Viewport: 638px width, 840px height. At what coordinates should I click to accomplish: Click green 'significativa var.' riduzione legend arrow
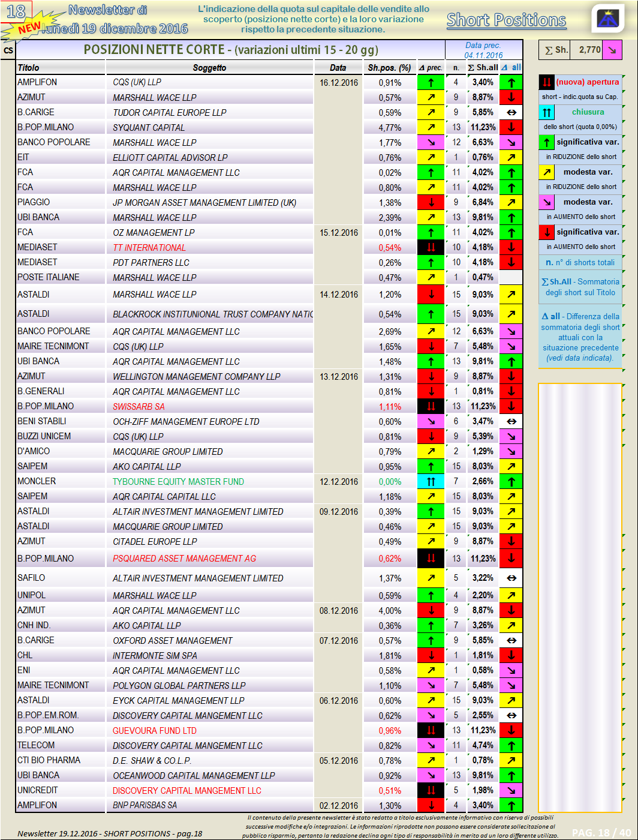pyautogui.click(x=546, y=142)
